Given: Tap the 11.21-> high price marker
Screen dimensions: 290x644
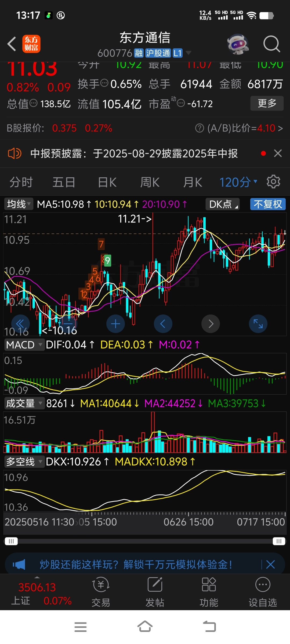Looking at the screenshot, I should click(x=135, y=219).
